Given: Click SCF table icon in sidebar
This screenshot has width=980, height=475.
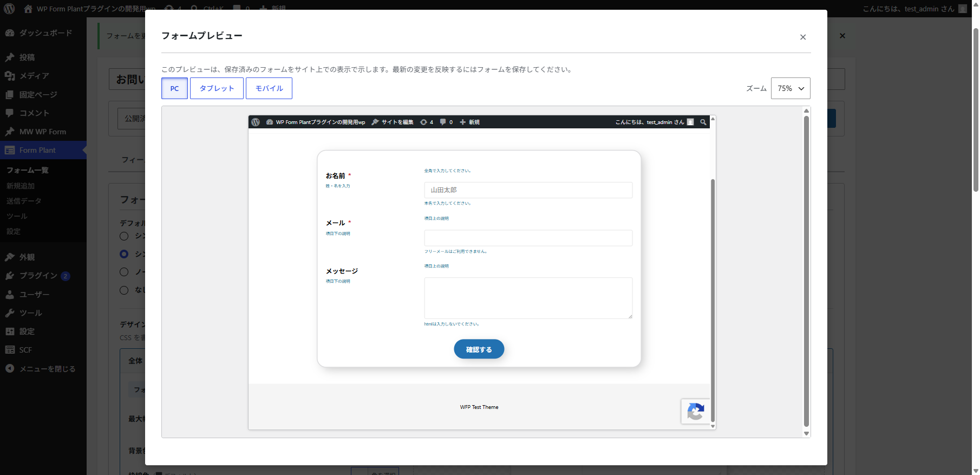Looking at the screenshot, I should (10, 350).
